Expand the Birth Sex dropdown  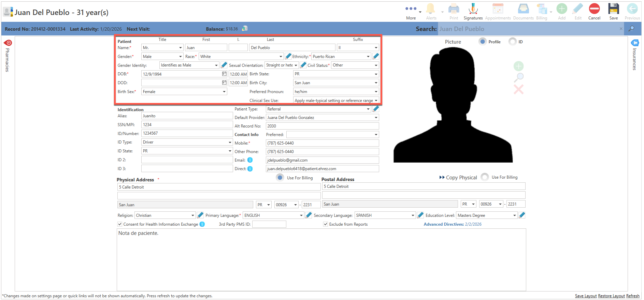click(184, 91)
